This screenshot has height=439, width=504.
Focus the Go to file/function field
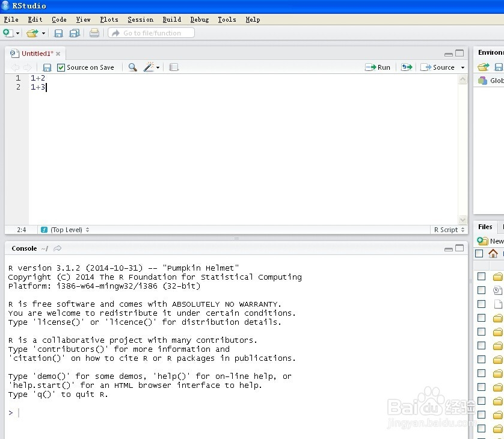[x=152, y=33]
